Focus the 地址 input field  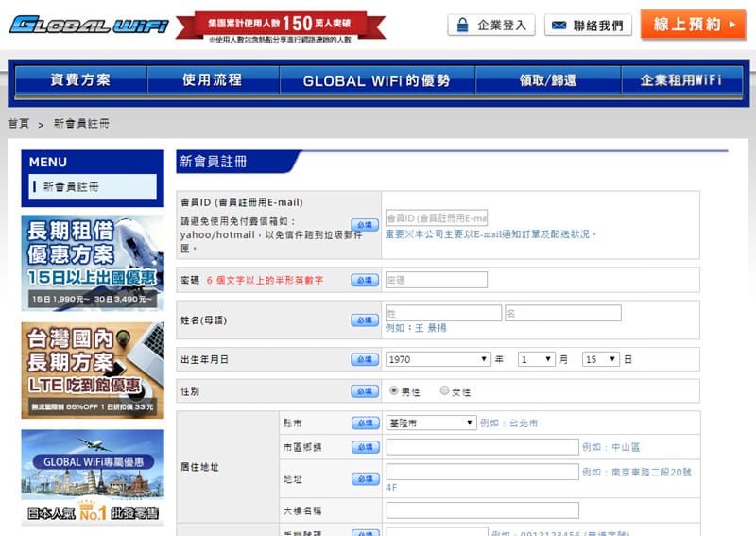click(483, 472)
